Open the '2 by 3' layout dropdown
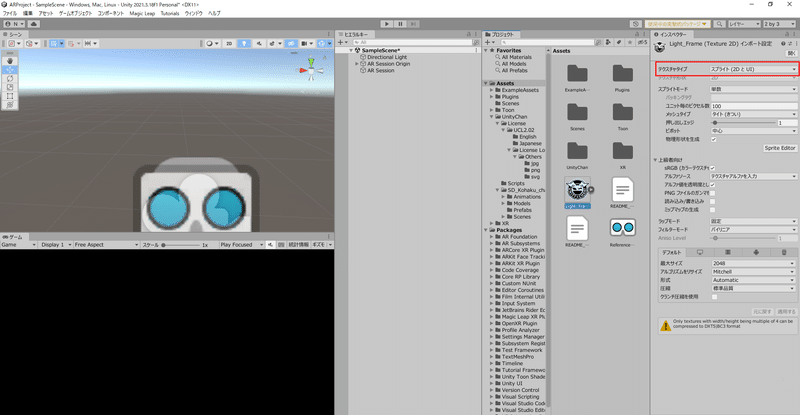 (x=779, y=24)
